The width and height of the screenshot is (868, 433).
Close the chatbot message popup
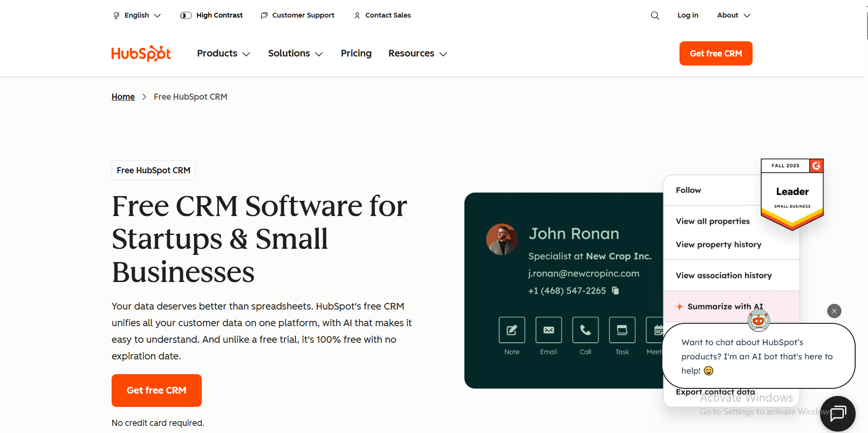pyautogui.click(x=834, y=311)
